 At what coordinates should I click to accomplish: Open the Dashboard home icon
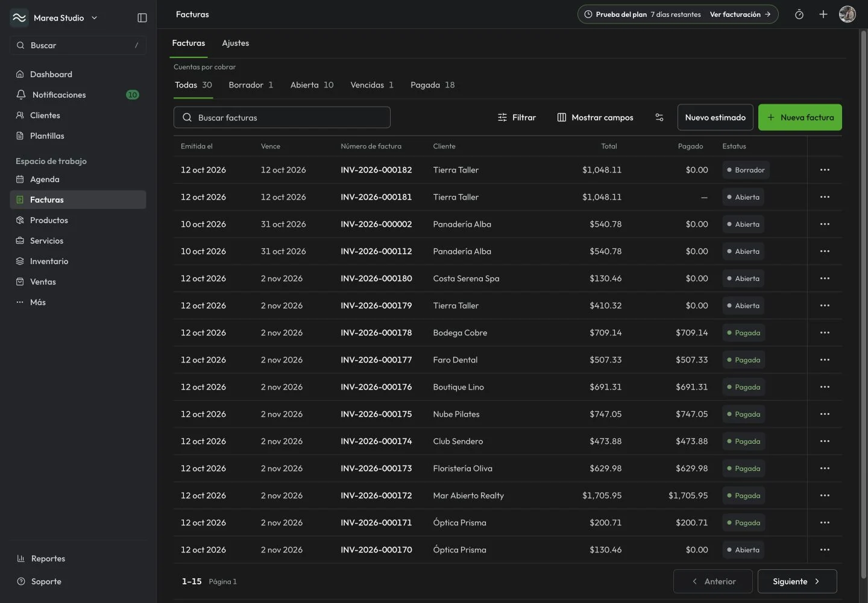point(20,74)
